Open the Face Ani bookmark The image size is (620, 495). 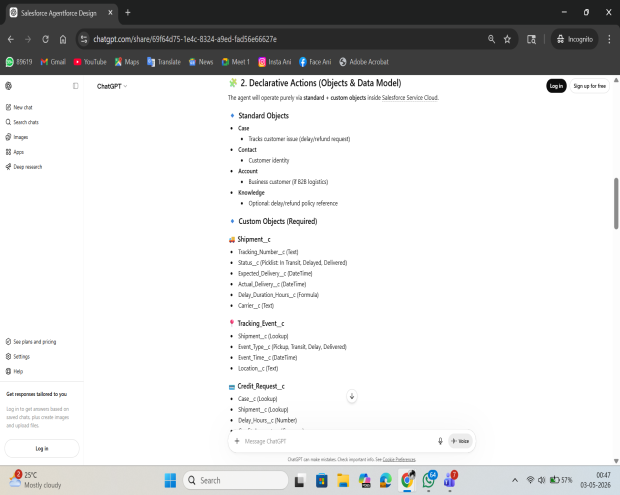pos(315,62)
